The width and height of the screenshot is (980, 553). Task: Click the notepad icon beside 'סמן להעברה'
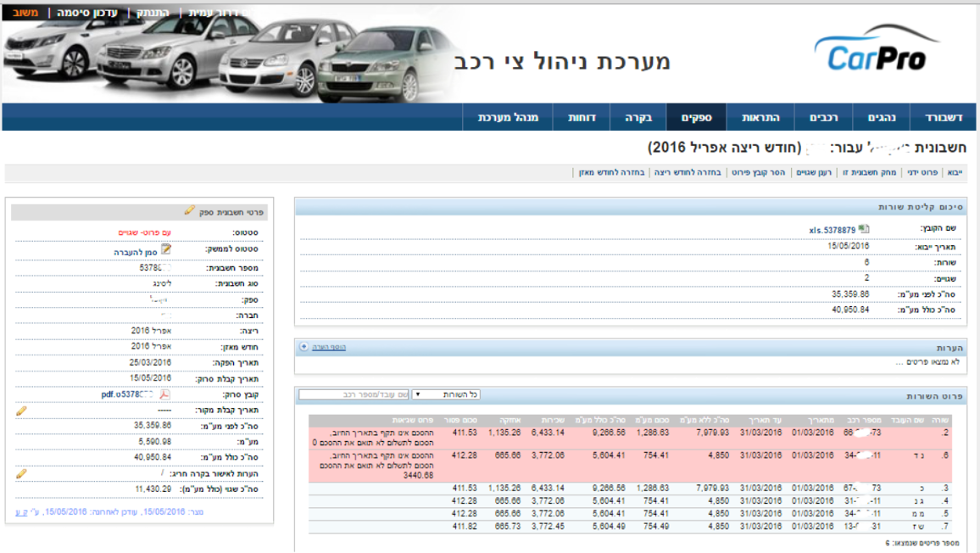coord(167,250)
